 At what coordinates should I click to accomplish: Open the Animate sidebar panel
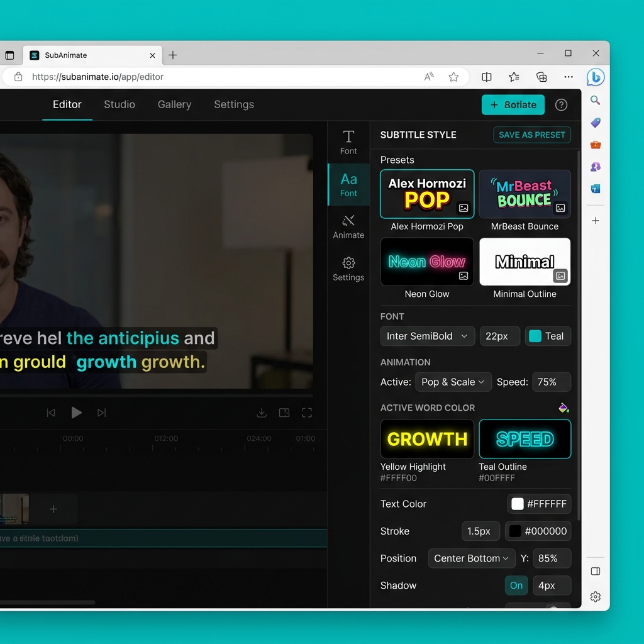point(348,226)
